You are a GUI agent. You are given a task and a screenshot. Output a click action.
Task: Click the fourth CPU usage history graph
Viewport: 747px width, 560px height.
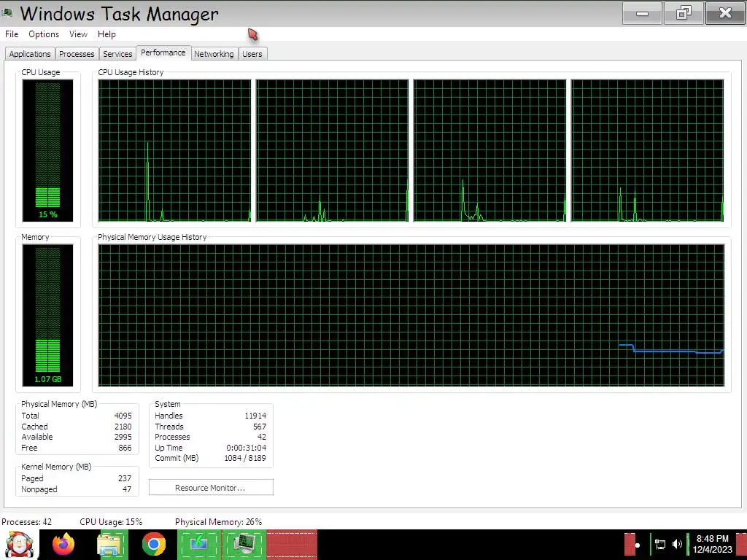point(648,150)
